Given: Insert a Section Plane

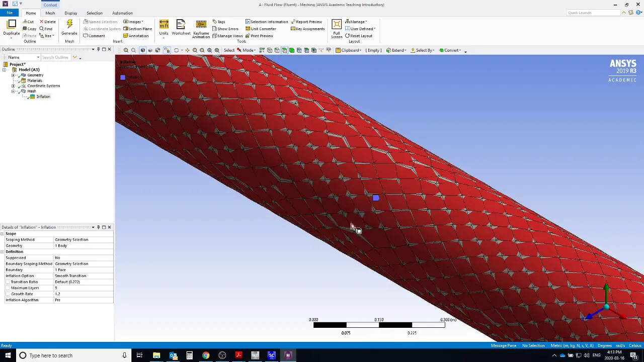Looking at the screenshot, I should pyautogui.click(x=137, y=29).
